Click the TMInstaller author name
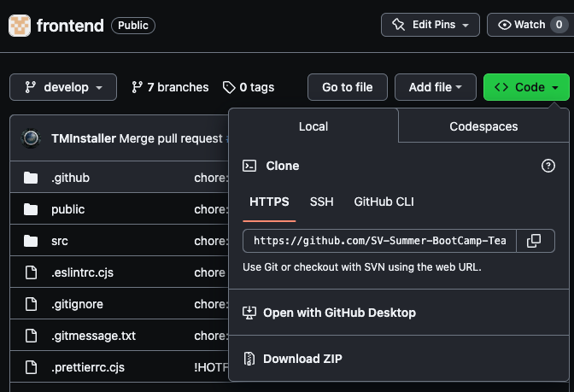 [84, 138]
